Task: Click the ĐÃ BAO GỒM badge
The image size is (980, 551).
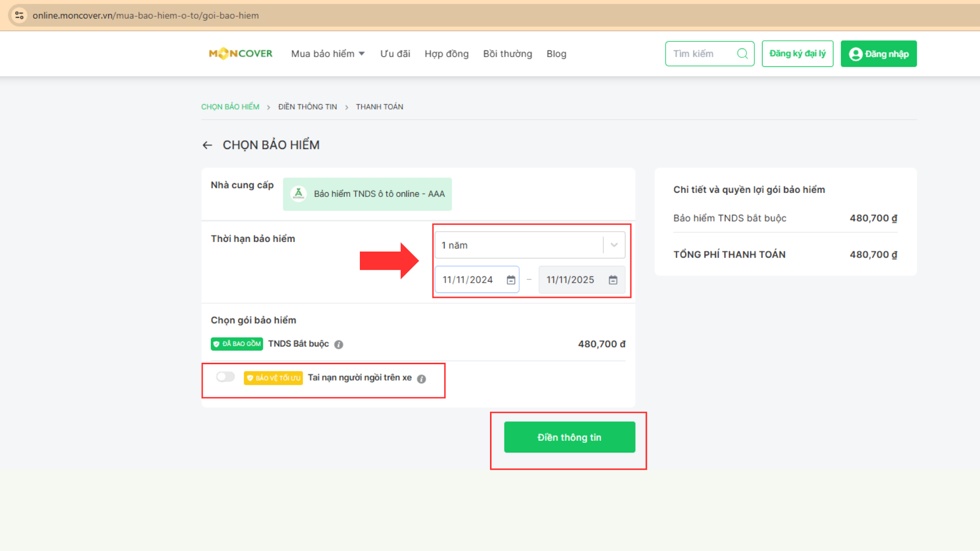Action: point(237,344)
